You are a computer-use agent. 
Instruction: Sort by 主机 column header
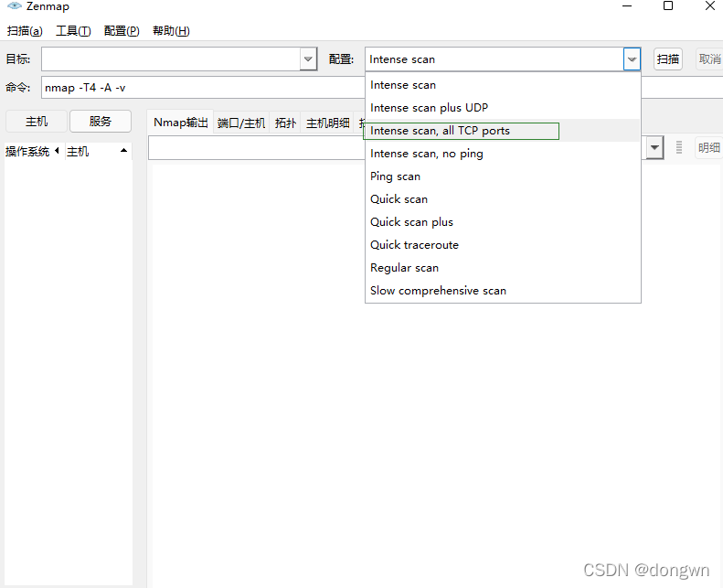click(x=98, y=151)
